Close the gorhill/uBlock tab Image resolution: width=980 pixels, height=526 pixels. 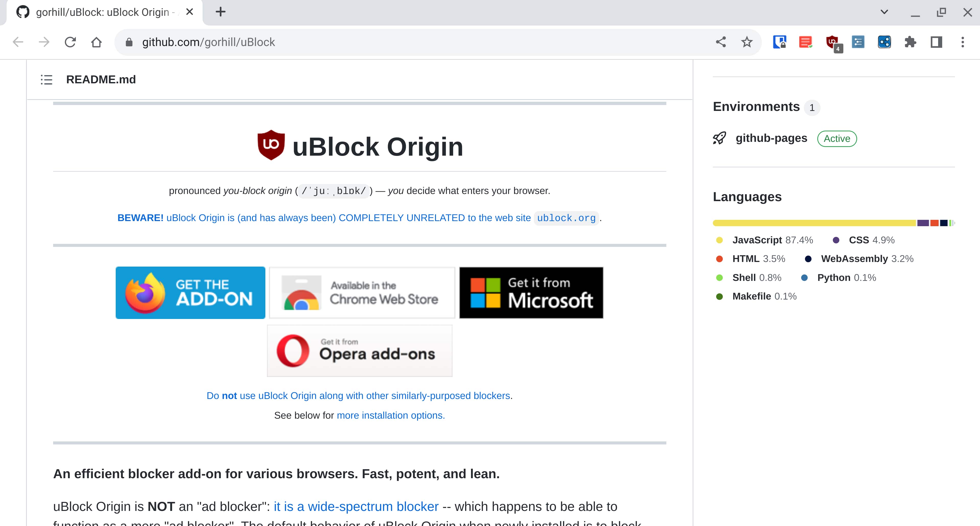190,12
